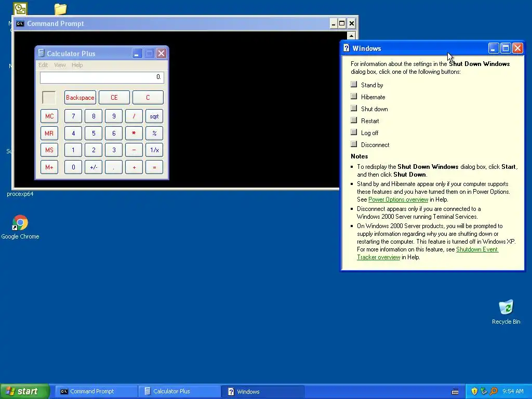Click the Shut down help button

(354, 108)
